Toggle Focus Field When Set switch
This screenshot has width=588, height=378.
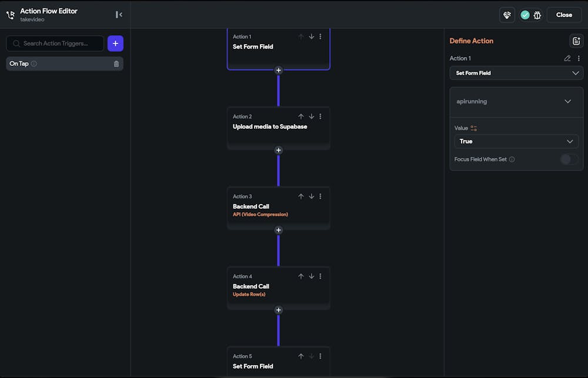[569, 159]
